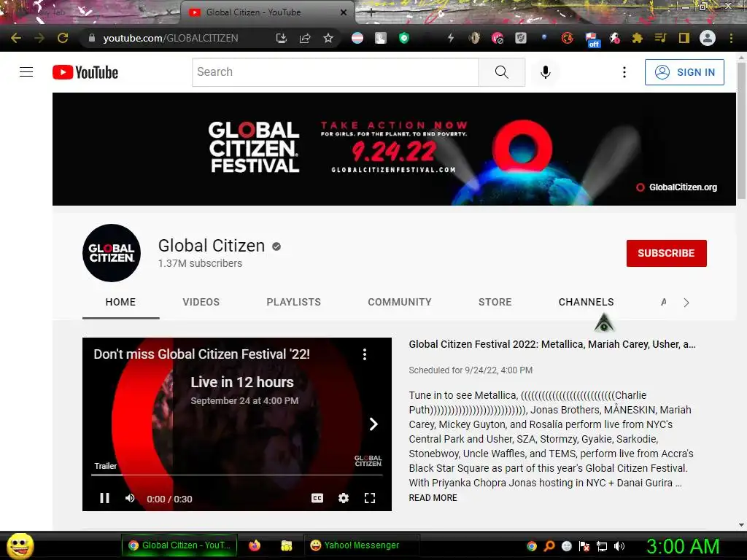Screen dimensions: 747x560
Task: Toggle the extension showing the 'off' badge
Action: click(x=592, y=39)
